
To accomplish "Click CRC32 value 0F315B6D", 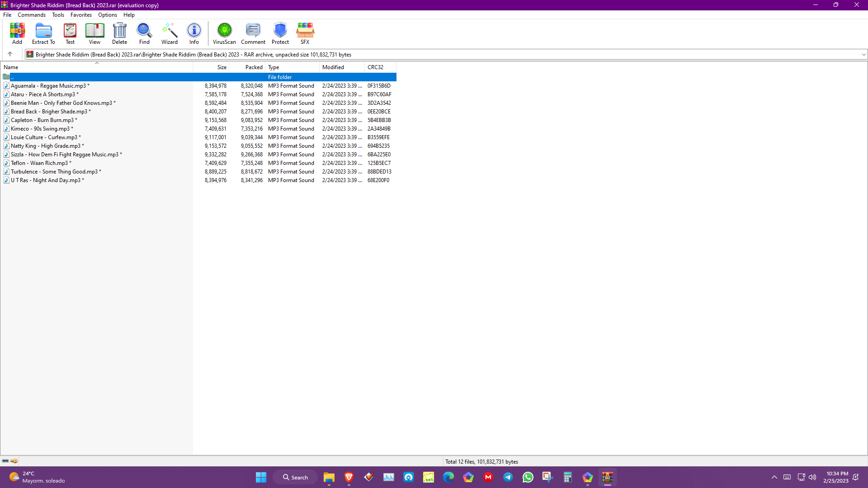I will point(379,86).
